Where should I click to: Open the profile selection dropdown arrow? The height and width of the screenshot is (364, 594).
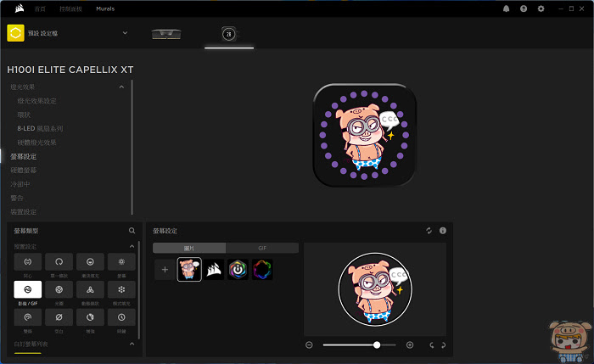[x=125, y=33]
